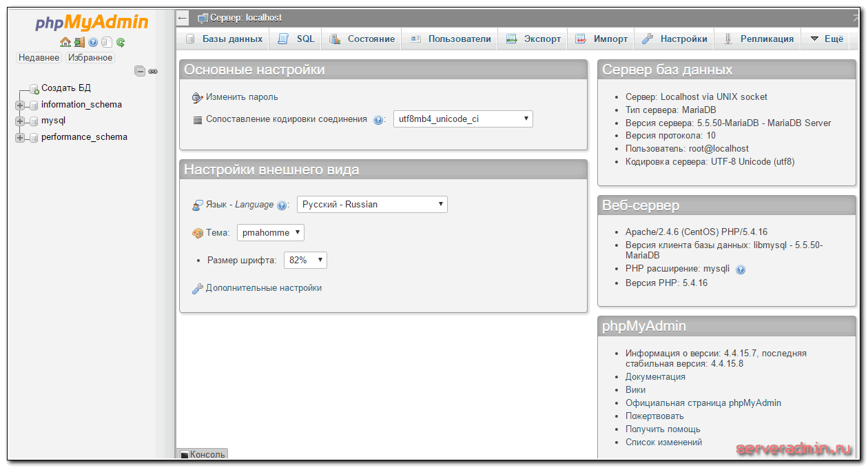This screenshot has height=468, width=868.
Task: Open the connection collation utf8mb4_unicode_ci dropdown
Action: (x=463, y=119)
